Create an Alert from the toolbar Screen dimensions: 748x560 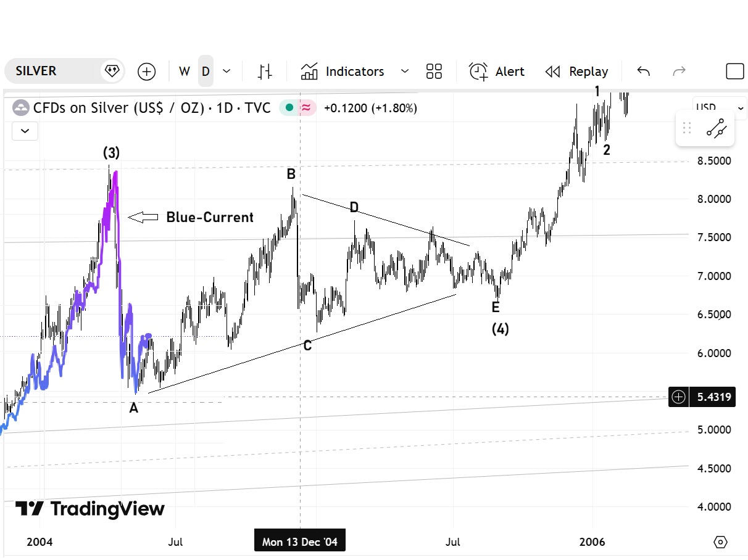[x=497, y=72]
